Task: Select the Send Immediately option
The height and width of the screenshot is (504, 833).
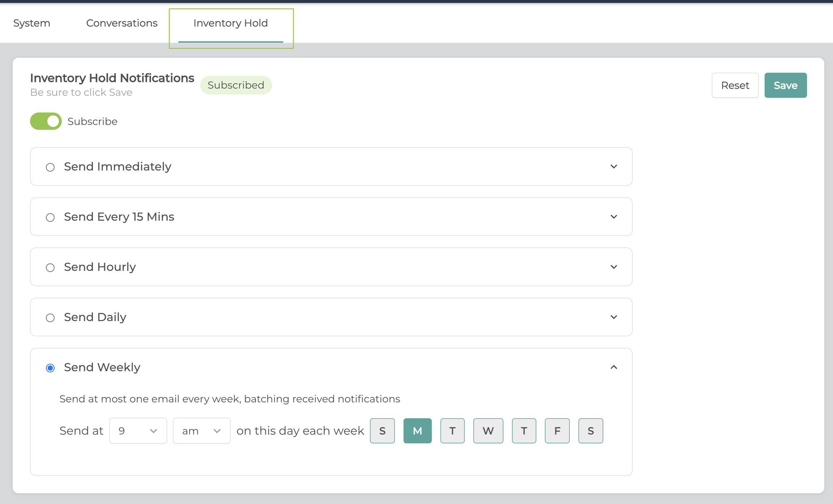Action: click(50, 167)
